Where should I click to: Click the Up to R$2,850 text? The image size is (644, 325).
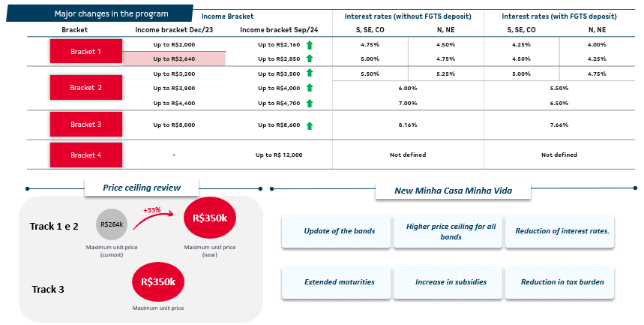(x=279, y=59)
